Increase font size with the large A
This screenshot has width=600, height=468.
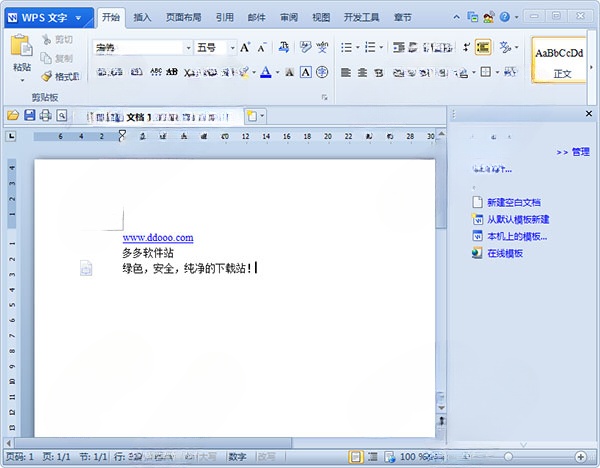pos(245,47)
